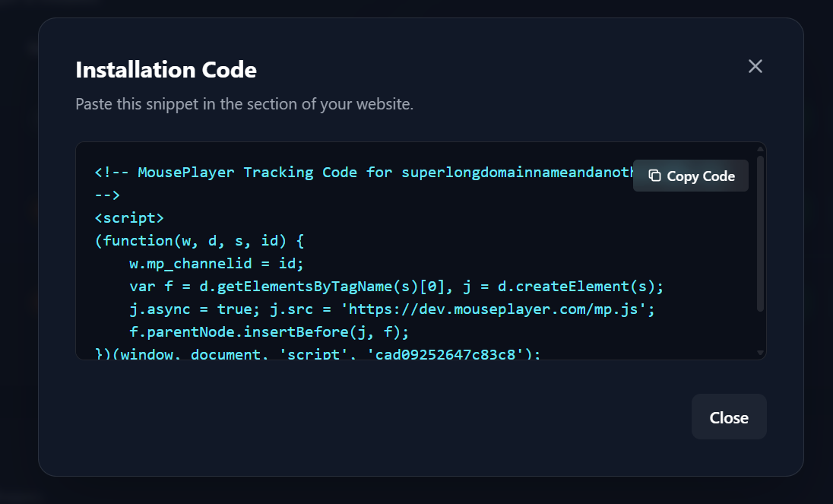Click the scrollbar down arrow in code box
The width and height of the screenshot is (833, 504).
pyautogui.click(x=760, y=353)
